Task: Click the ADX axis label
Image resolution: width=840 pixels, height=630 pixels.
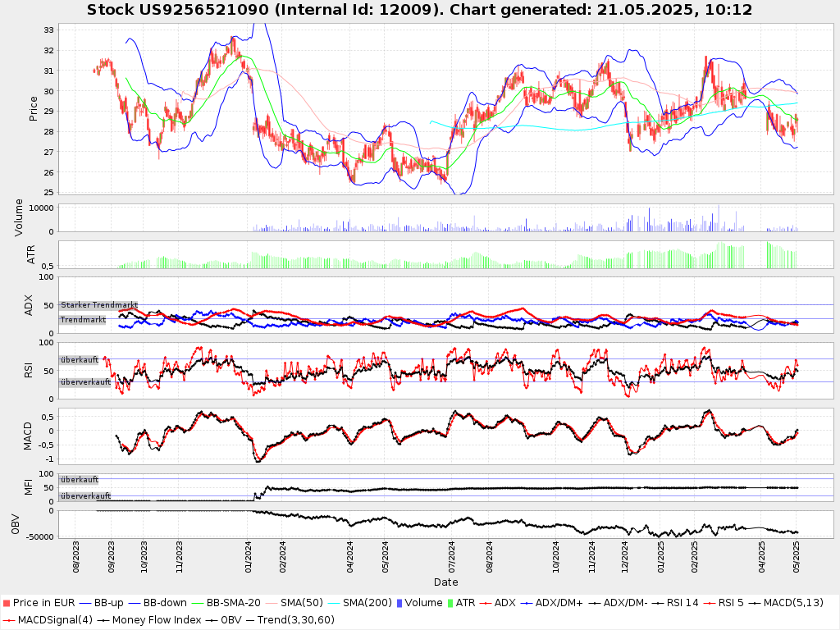Action: pyautogui.click(x=29, y=305)
